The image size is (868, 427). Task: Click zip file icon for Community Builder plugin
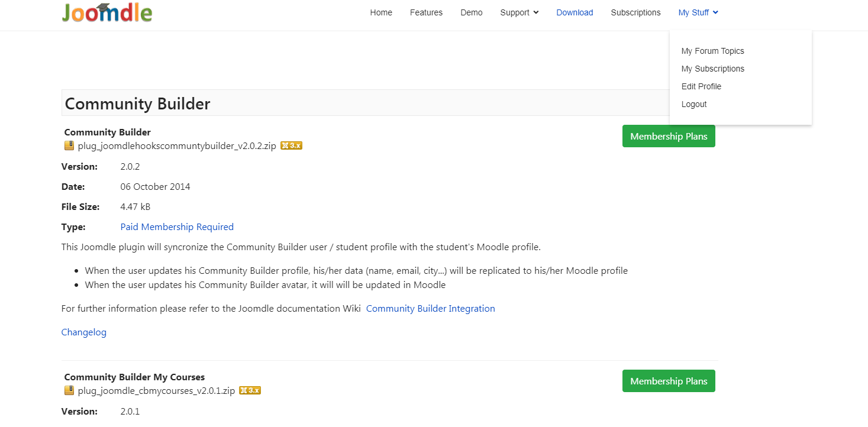(69, 146)
